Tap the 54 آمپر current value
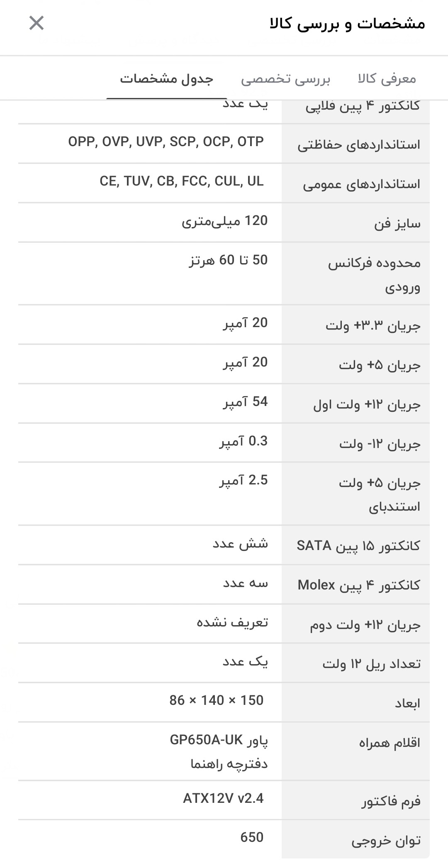The image size is (448, 868). tap(245, 402)
